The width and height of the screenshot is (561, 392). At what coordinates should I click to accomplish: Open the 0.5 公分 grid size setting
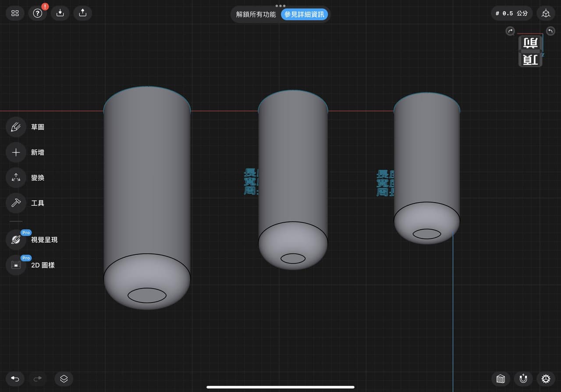(x=511, y=13)
